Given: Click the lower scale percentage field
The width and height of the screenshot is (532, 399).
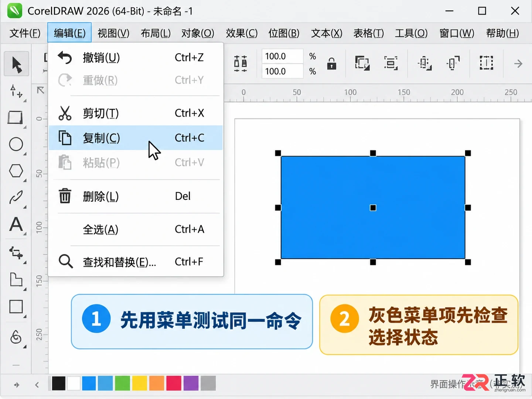Looking at the screenshot, I should (x=282, y=71).
